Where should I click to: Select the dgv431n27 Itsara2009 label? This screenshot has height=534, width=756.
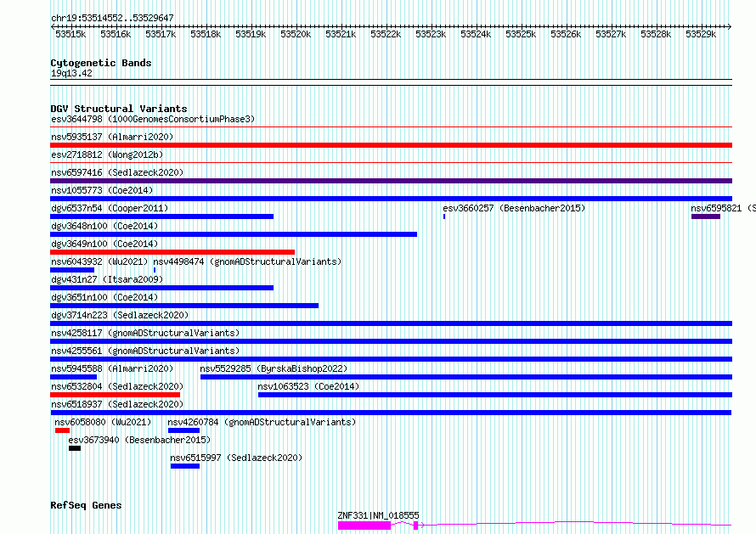tap(107, 279)
